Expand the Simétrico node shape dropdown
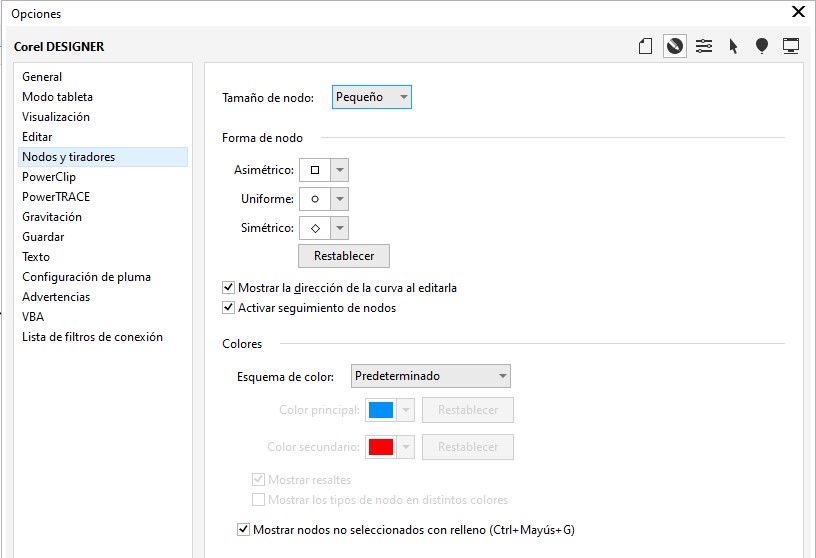The image size is (816, 558). (340, 228)
